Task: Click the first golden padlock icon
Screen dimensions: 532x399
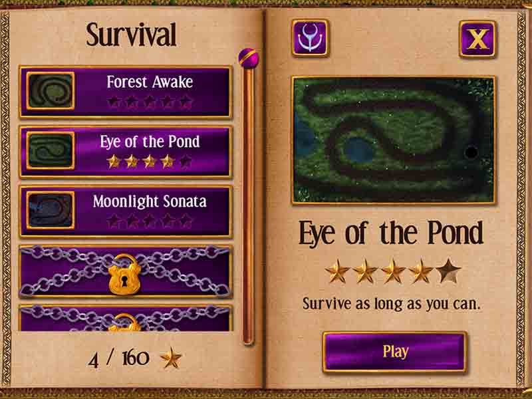Action: [x=124, y=275]
